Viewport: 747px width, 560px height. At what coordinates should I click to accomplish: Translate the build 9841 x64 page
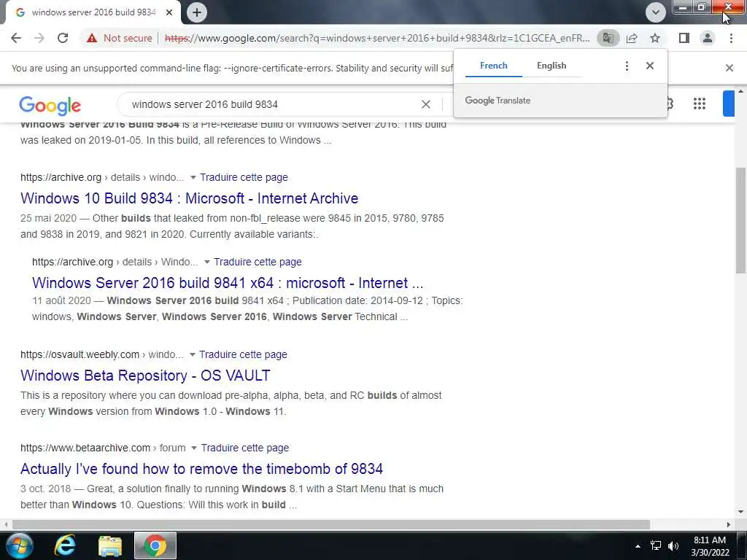[x=258, y=262]
